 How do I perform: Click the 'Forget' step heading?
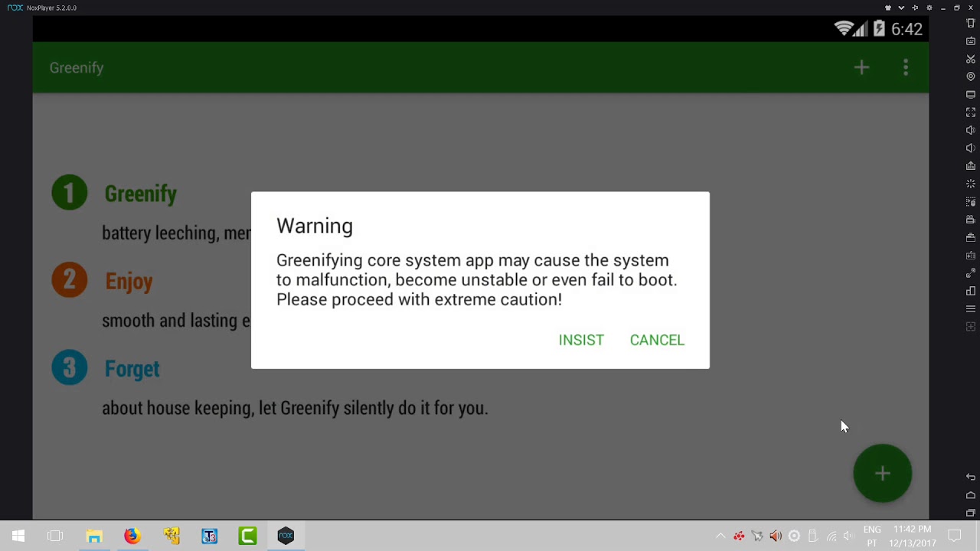(x=132, y=369)
